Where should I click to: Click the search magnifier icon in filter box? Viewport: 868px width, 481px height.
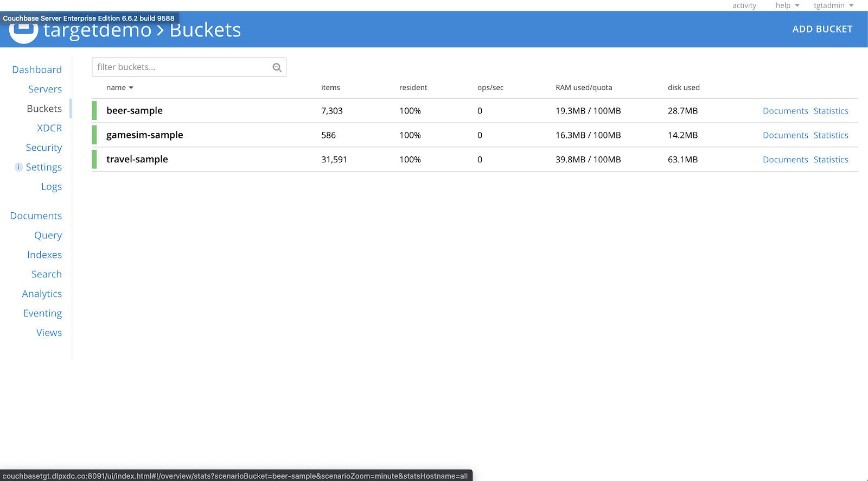point(277,67)
